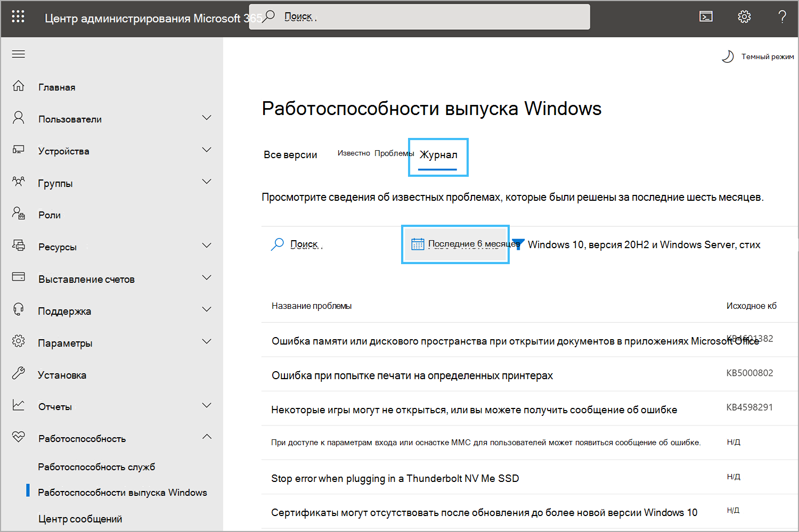Collapse the Работоспособность section chevron

point(207,437)
